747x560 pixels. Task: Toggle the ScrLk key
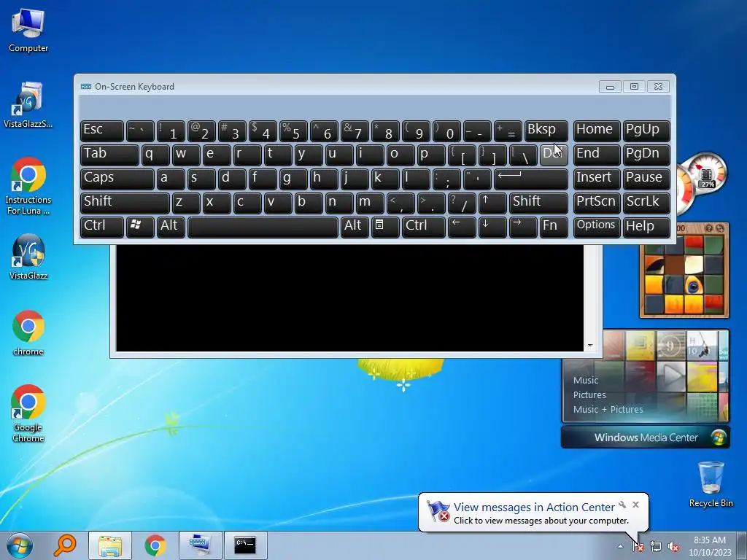pos(646,203)
